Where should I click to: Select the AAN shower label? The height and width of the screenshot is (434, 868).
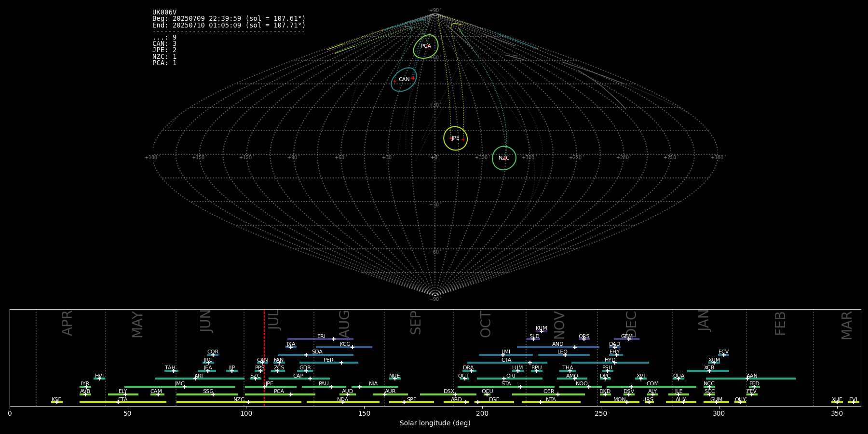(752, 376)
